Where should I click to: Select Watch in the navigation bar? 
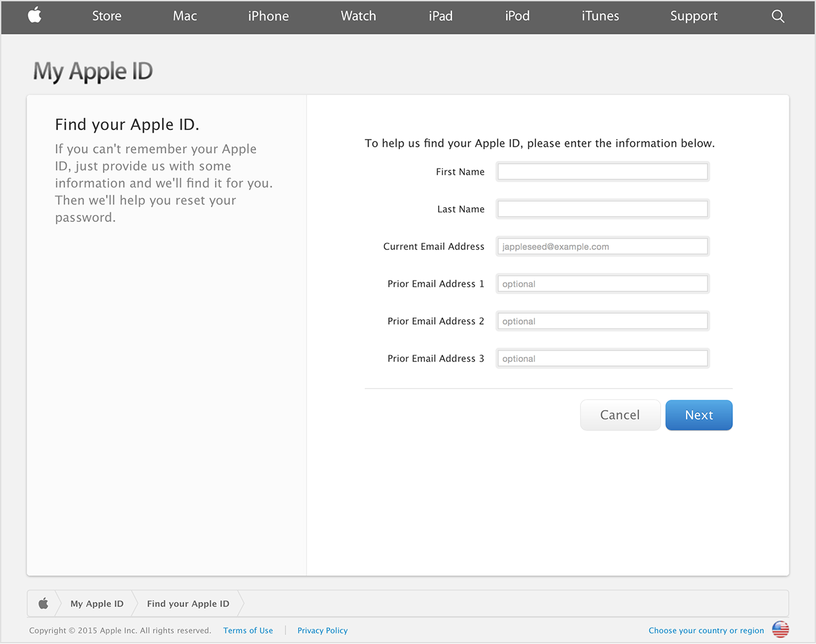(358, 16)
